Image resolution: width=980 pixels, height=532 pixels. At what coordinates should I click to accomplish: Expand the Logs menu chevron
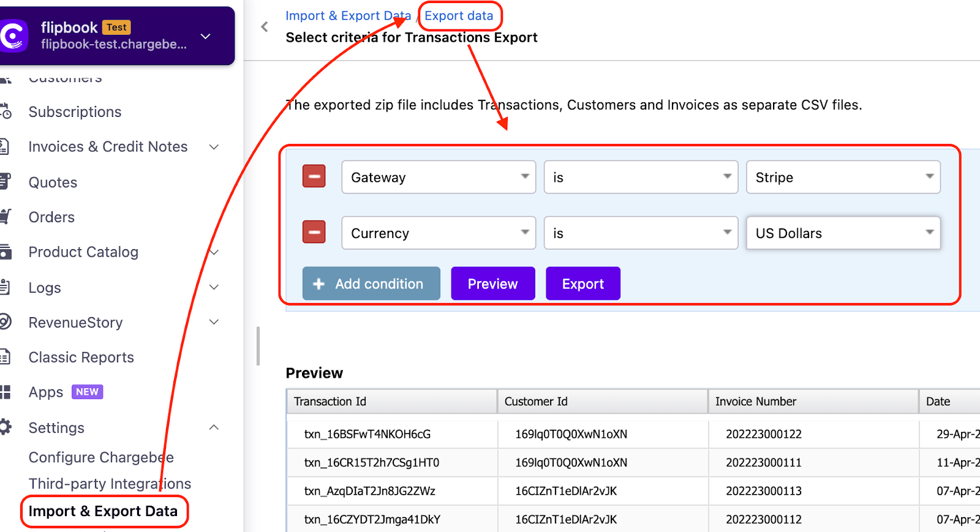214,287
